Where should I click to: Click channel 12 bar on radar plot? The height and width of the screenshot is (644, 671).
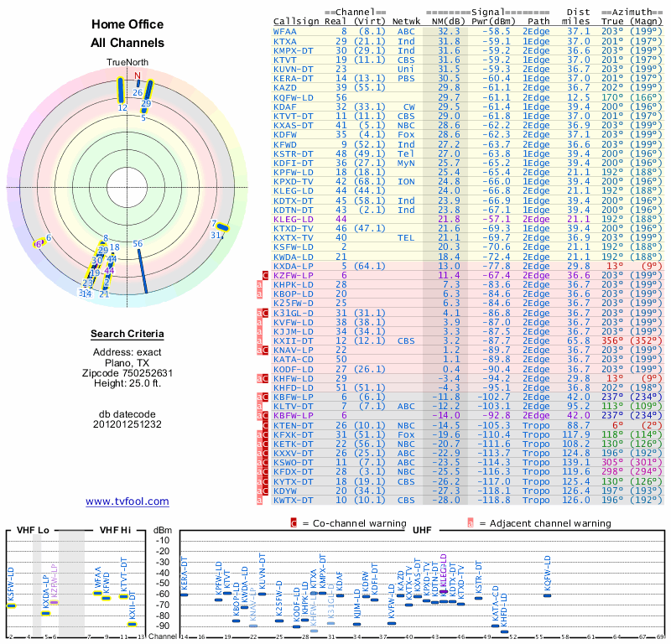point(121,91)
